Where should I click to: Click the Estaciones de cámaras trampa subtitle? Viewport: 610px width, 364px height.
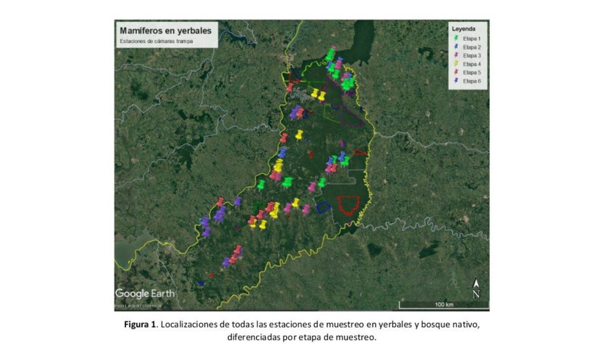click(156, 41)
